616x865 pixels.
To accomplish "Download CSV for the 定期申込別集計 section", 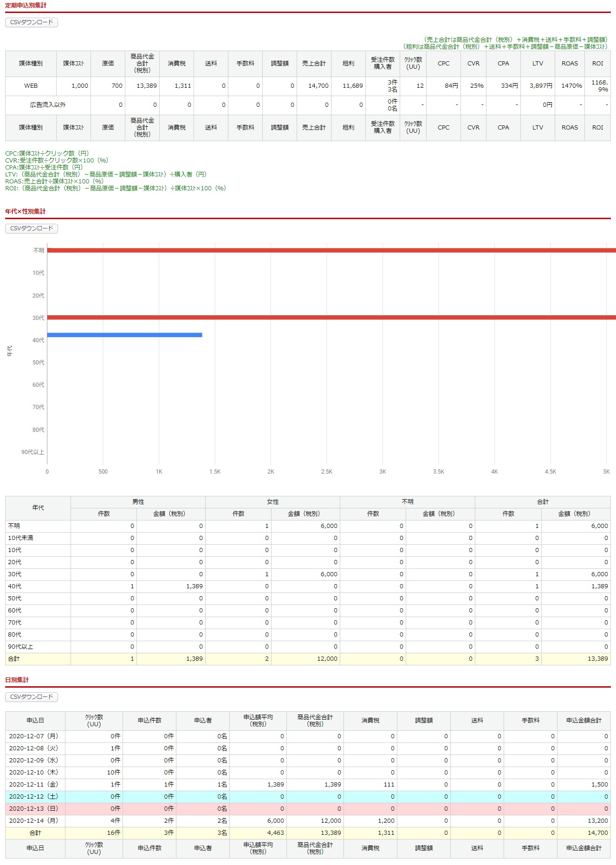I will pyautogui.click(x=32, y=22).
